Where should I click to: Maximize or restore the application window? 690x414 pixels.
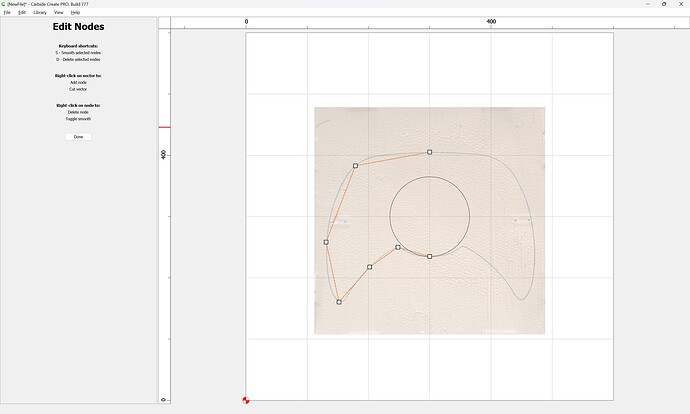664,4
